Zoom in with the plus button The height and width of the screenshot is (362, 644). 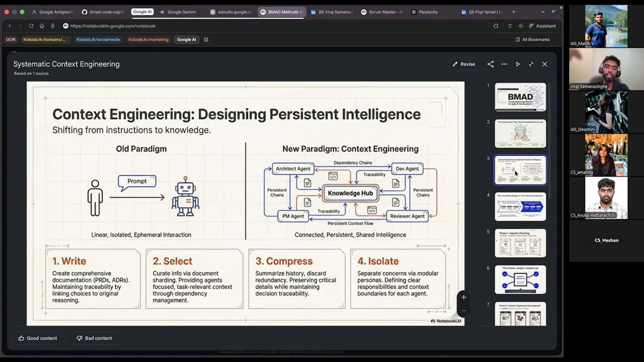click(x=464, y=297)
